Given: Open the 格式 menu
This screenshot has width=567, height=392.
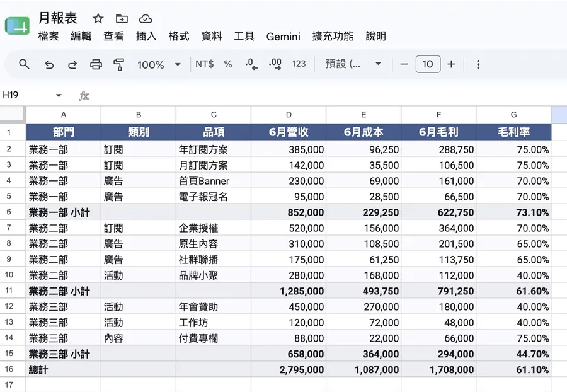Looking at the screenshot, I should pyautogui.click(x=179, y=36).
